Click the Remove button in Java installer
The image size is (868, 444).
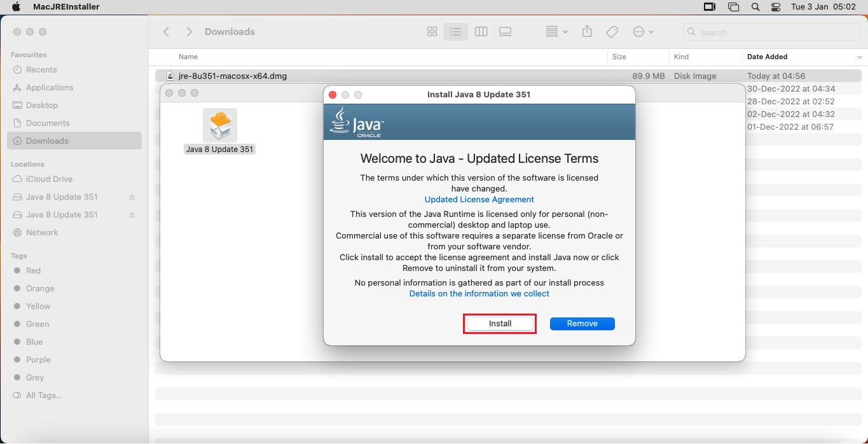click(582, 324)
